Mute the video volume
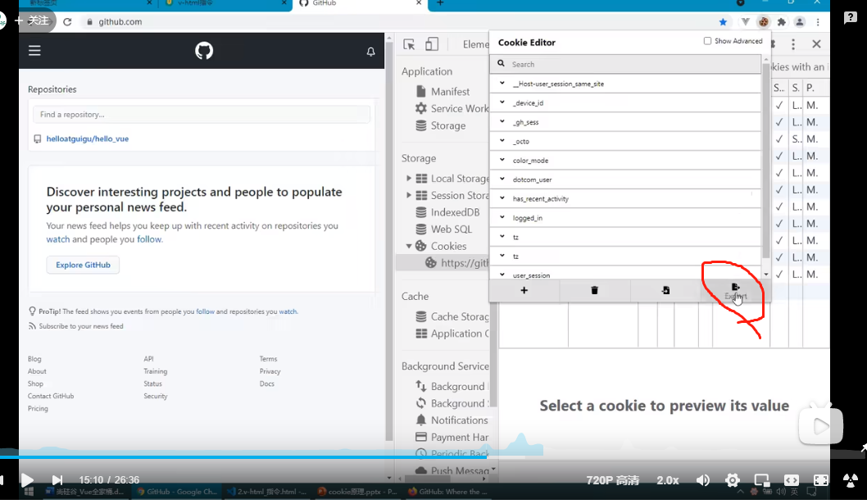This screenshot has width=867, height=504. (x=703, y=480)
